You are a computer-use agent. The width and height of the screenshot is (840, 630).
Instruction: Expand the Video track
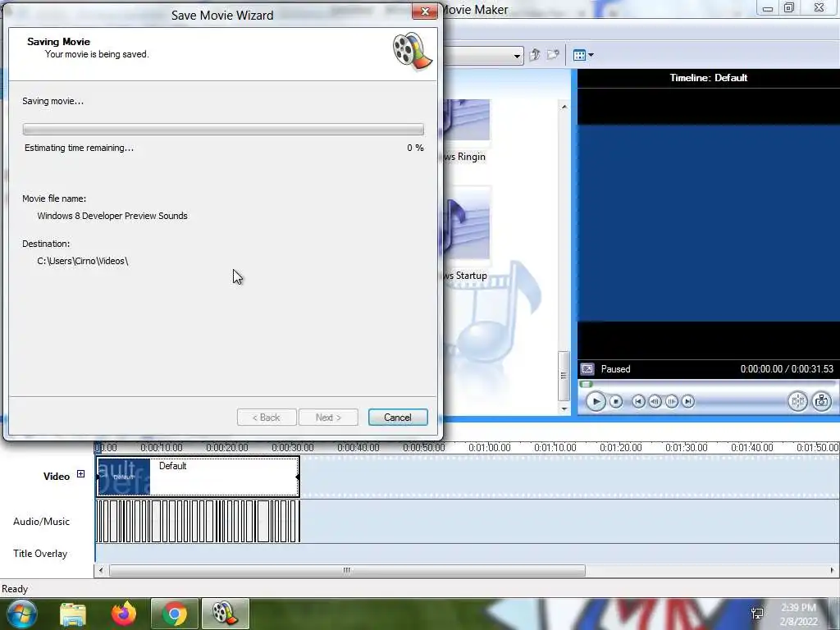[x=80, y=473]
